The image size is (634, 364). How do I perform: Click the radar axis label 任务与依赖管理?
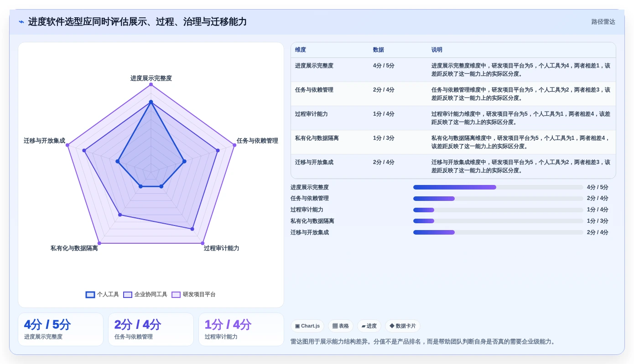tap(257, 141)
